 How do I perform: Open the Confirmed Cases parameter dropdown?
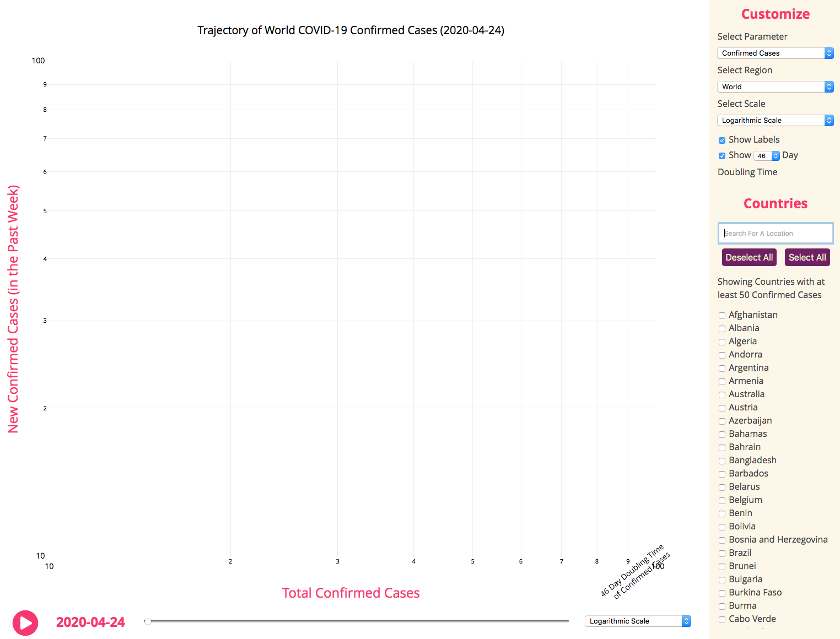point(775,53)
